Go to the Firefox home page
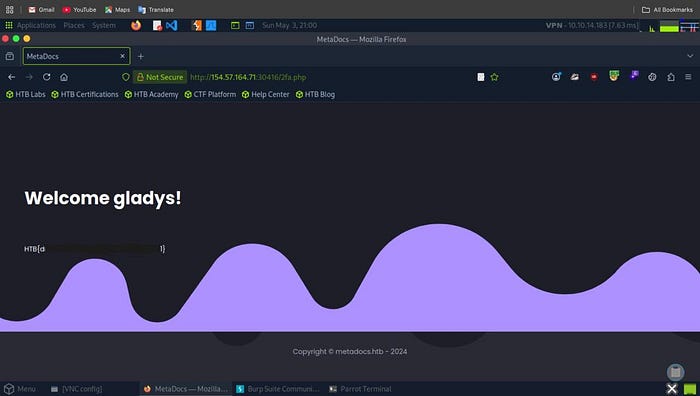The width and height of the screenshot is (700, 396). click(x=64, y=77)
